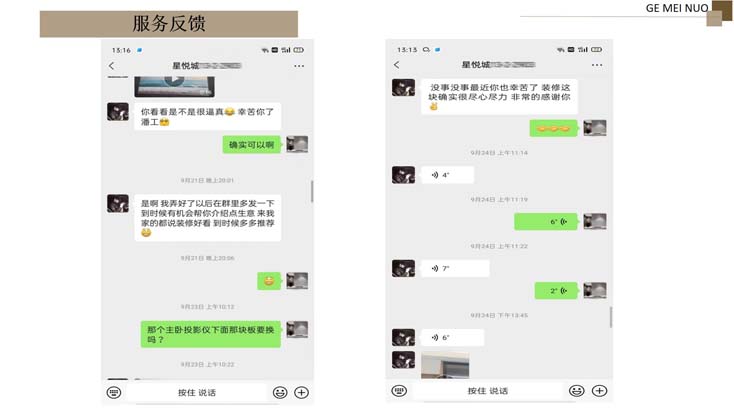Click the right chat scrollbar handle

[x=611, y=317]
